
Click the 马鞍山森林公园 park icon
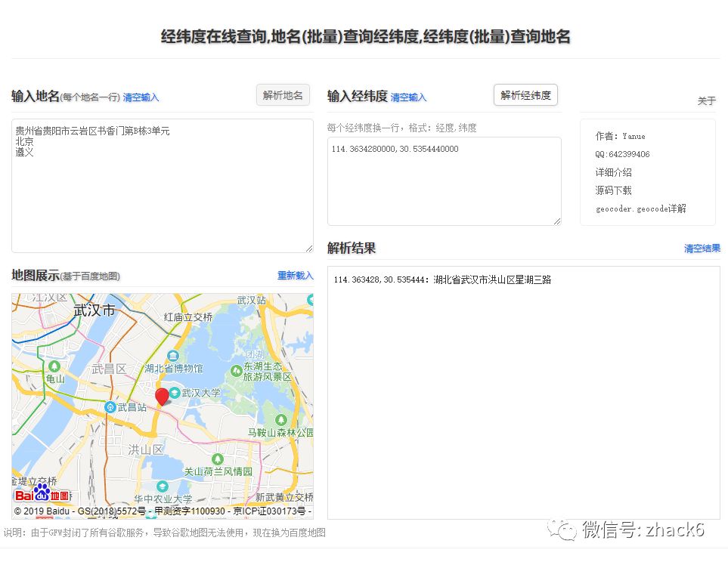(x=281, y=420)
